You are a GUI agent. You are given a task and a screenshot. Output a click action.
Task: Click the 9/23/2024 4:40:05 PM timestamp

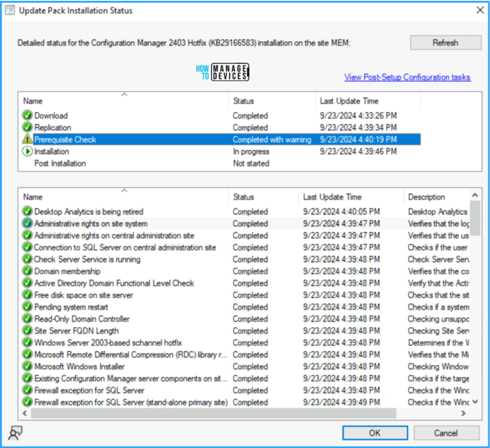point(341,212)
